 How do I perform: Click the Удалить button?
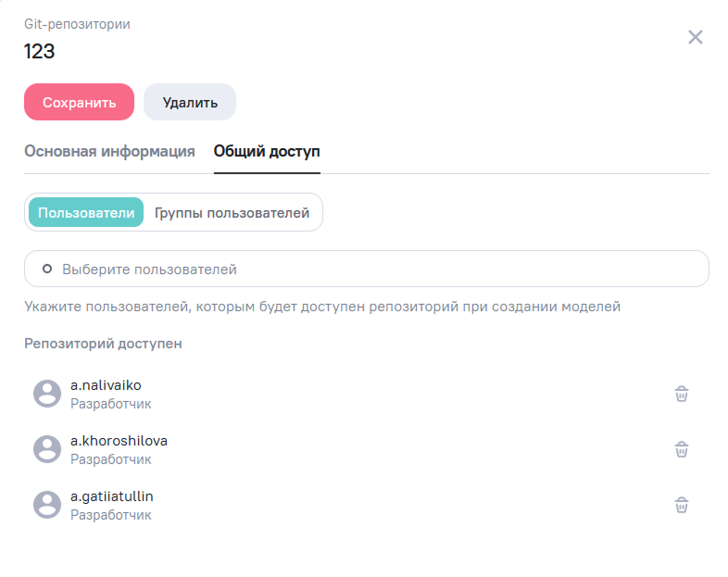(190, 102)
